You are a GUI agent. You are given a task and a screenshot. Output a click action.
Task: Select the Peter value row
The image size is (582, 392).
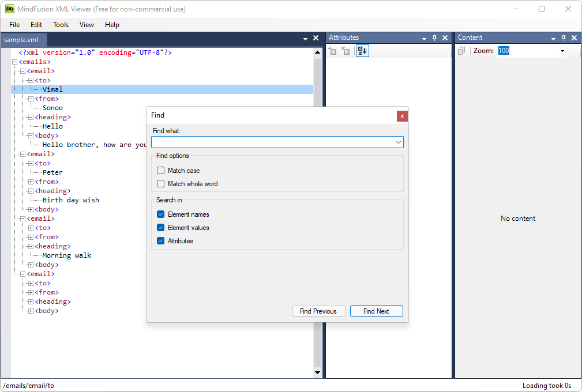[52, 172]
